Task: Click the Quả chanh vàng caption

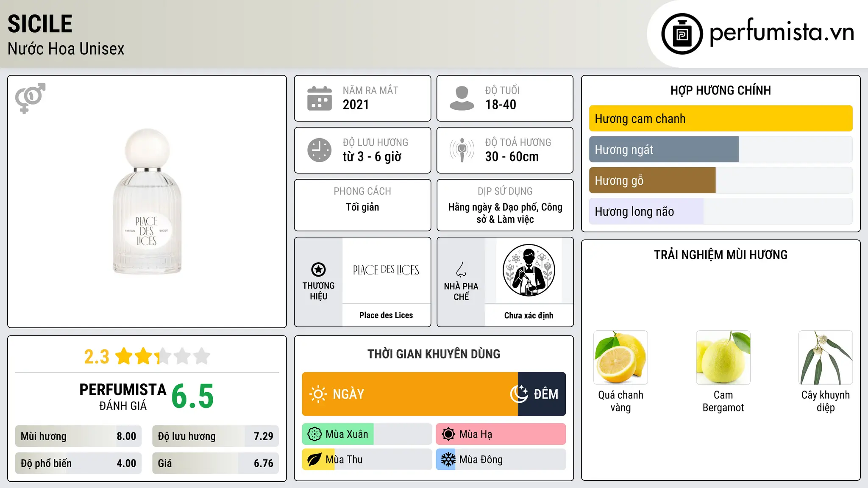Action: (x=620, y=401)
